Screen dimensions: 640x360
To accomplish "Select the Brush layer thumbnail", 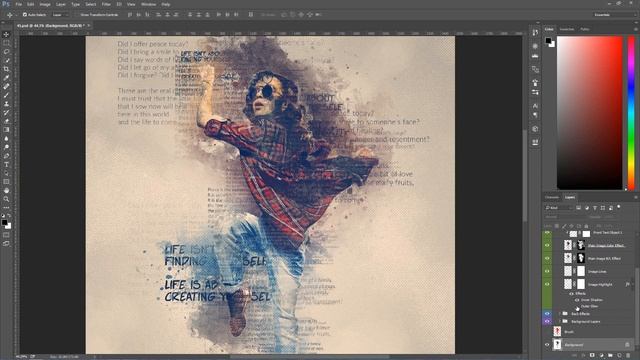I will click(557, 332).
